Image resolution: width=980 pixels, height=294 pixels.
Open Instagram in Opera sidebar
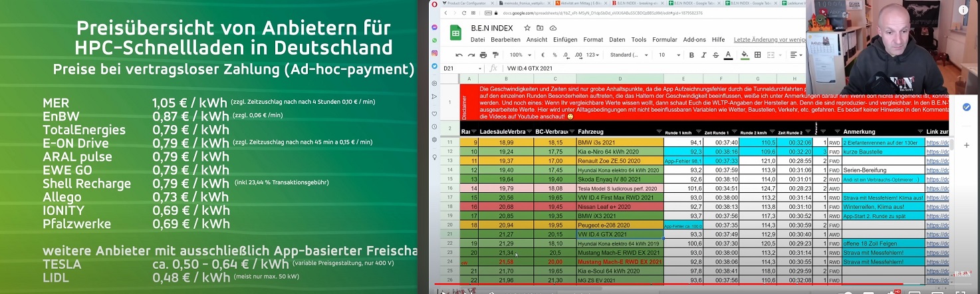[434, 53]
